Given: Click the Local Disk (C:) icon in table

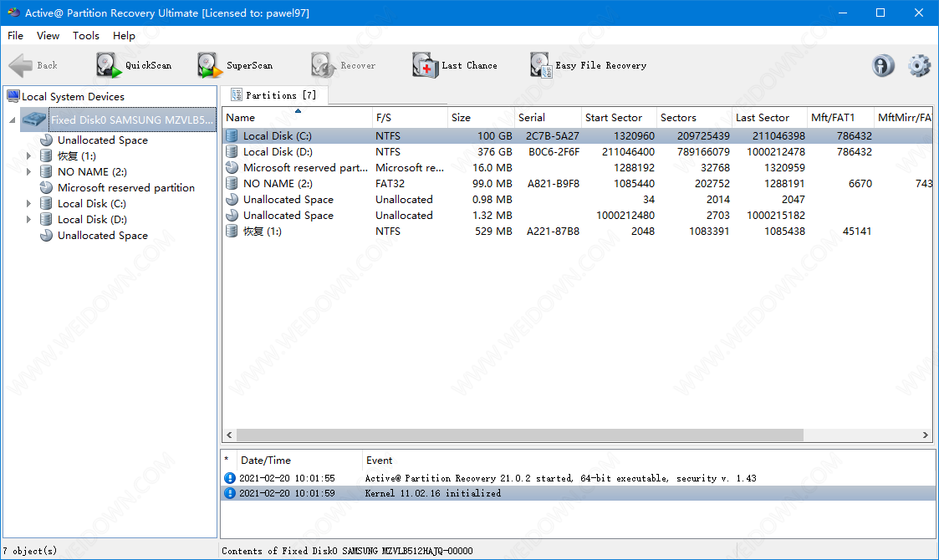Looking at the screenshot, I should point(232,136).
